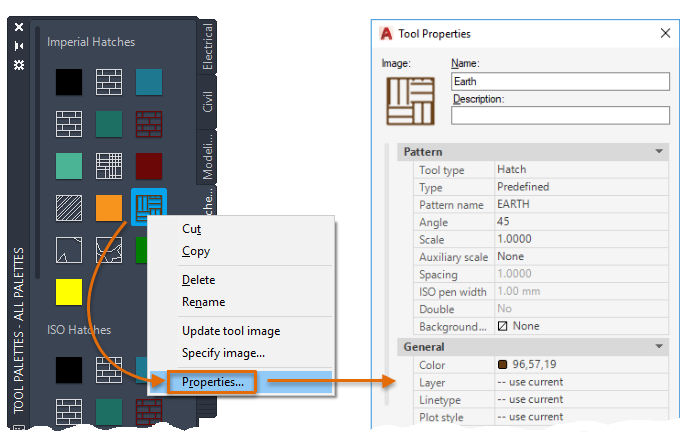Pick the dark red brick hatch in ISO Hatches
This screenshot has height=447, width=680.
(149, 412)
